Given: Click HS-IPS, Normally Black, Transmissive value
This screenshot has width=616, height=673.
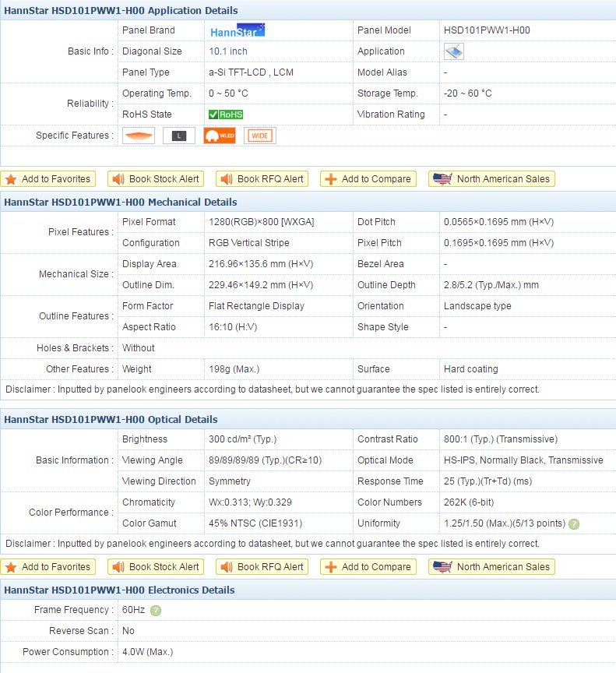Looking at the screenshot, I should pos(523,460).
